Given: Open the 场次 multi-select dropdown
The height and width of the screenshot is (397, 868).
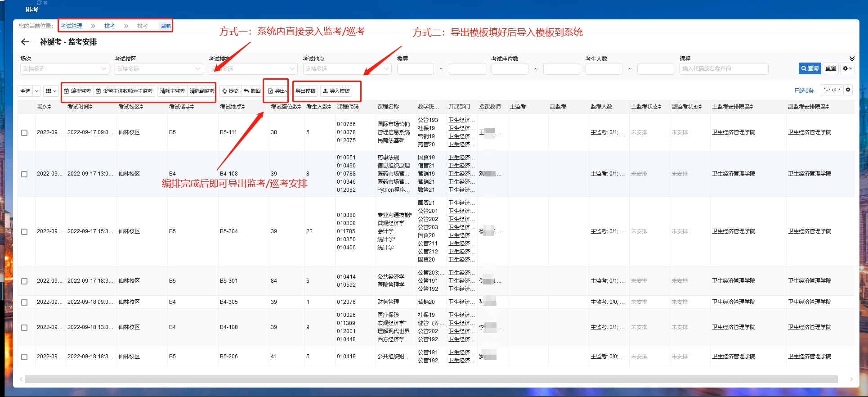Looking at the screenshot, I should pyautogui.click(x=64, y=69).
